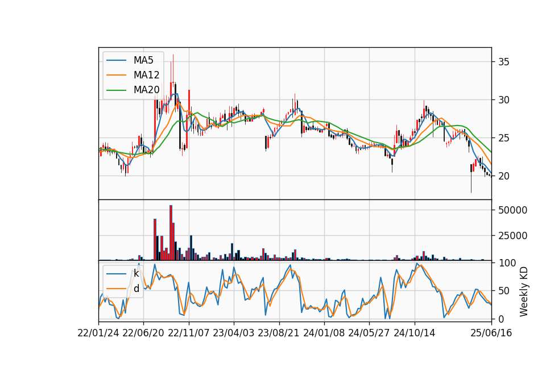Click the blue MA5 legend line sample

(116, 60)
